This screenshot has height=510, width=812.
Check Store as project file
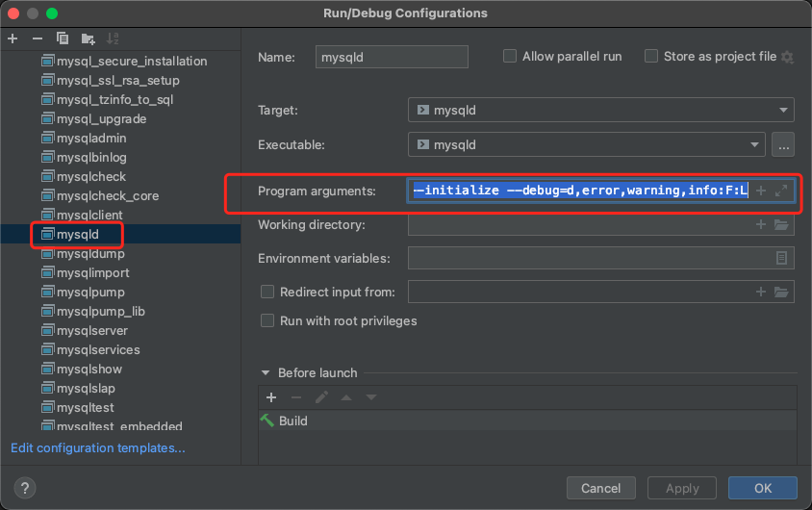click(651, 56)
